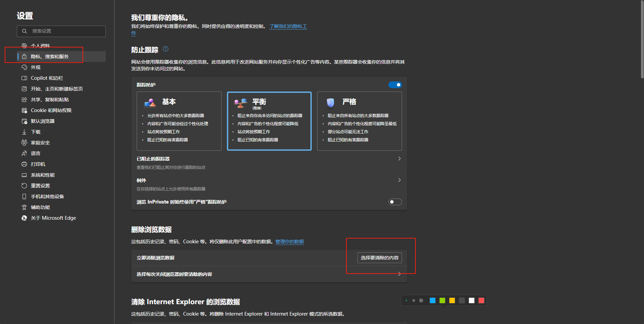Click the 立即清除浏览数据 label
This screenshot has height=324, width=644.
point(156,258)
